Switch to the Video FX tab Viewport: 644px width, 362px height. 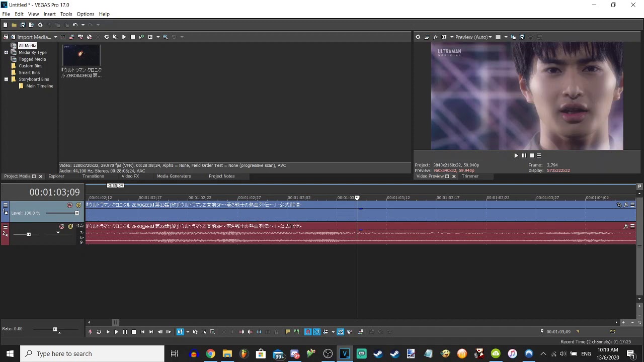(x=130, y=176)
